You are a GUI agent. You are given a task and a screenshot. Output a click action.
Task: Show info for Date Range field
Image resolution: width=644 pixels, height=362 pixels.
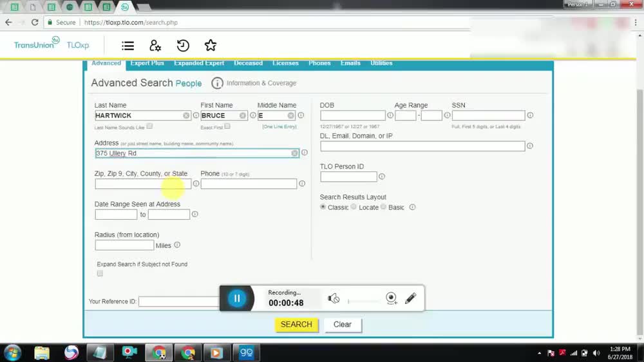coord(194,214)
